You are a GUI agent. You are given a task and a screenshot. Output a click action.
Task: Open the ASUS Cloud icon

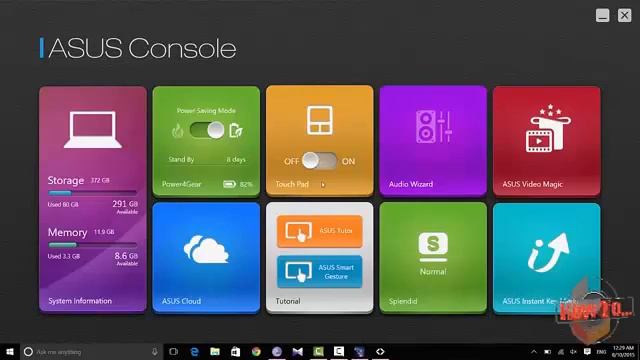[x=206, y=249]
